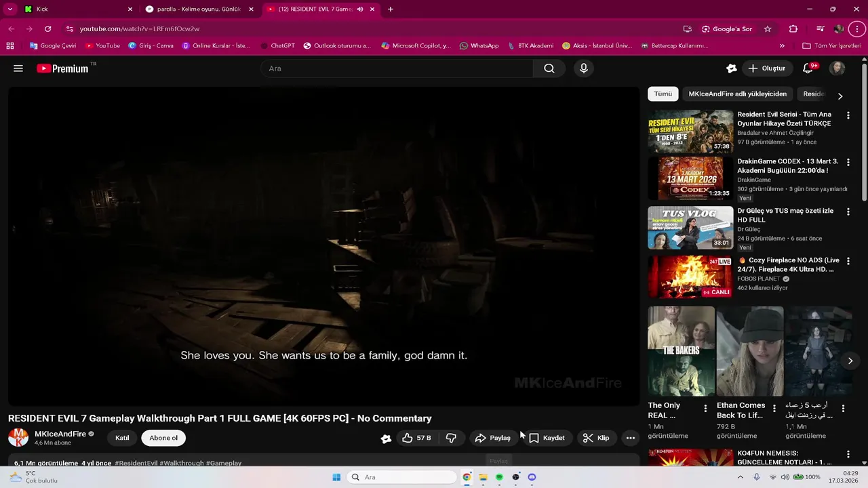Open a new browser tab with plus
This screenshot has height=488, width=868.
click(391, 9)
